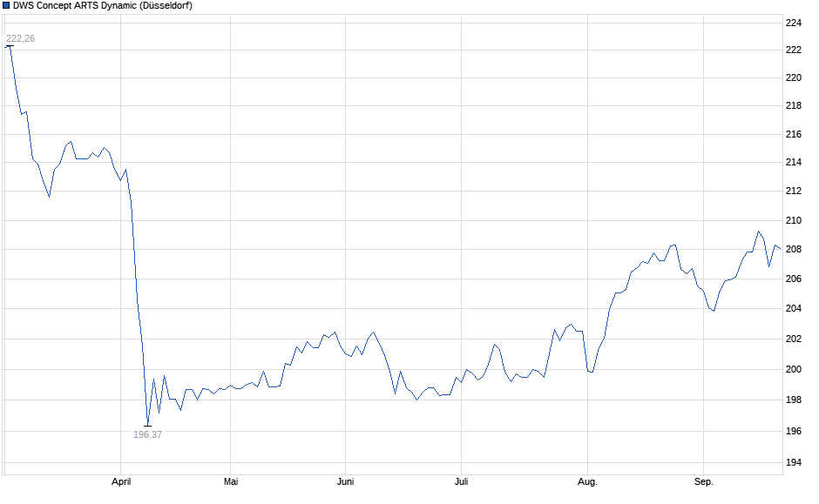Click the Aug. axis label
The width and height of the screenshot is (819, 504).
coord(587,481)
